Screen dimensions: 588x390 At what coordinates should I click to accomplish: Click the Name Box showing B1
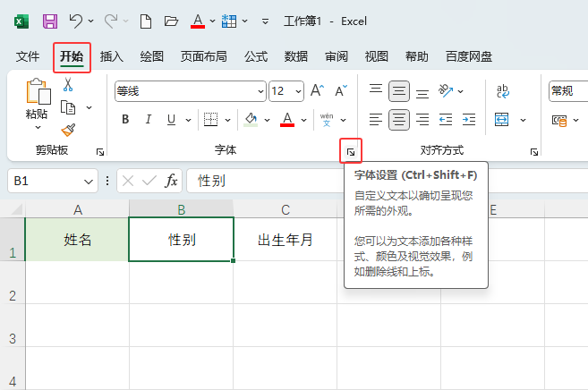point(53,181)
